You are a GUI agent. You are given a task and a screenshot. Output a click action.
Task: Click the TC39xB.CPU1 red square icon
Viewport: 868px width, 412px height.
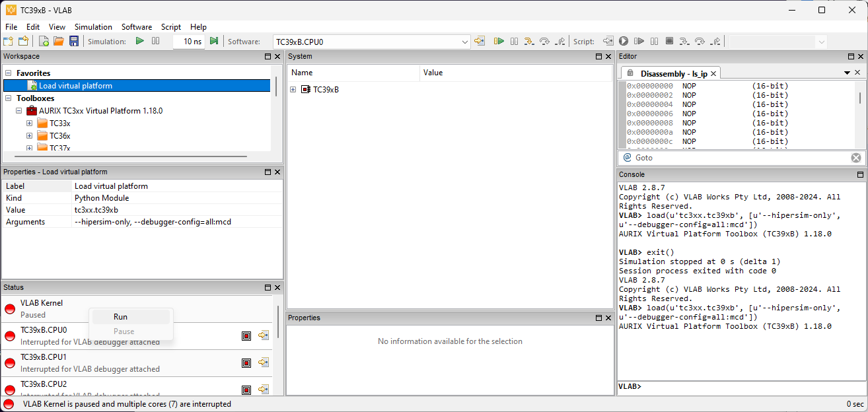coord(246,362)
